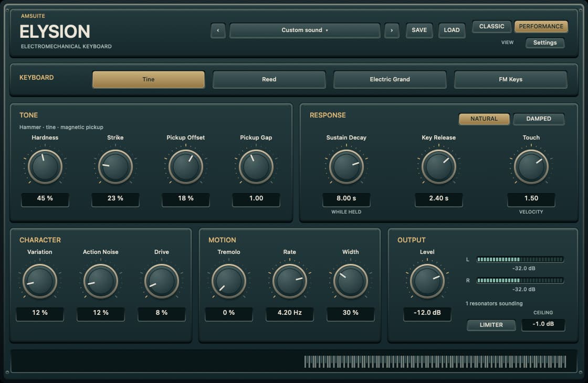The image size is (588, 383).
Task: Click the Hardness 45 % value field
Action: (x=45, y=199)
